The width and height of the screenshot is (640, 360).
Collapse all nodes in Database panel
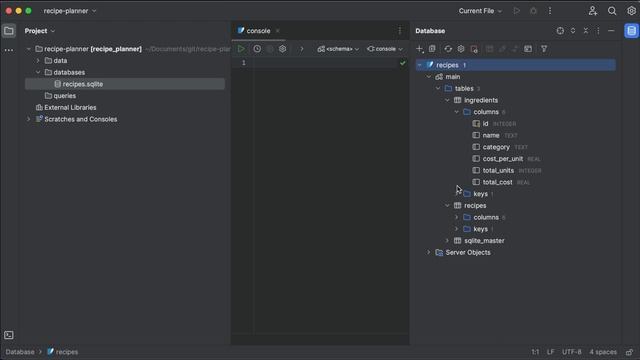[x=586, y=31]
